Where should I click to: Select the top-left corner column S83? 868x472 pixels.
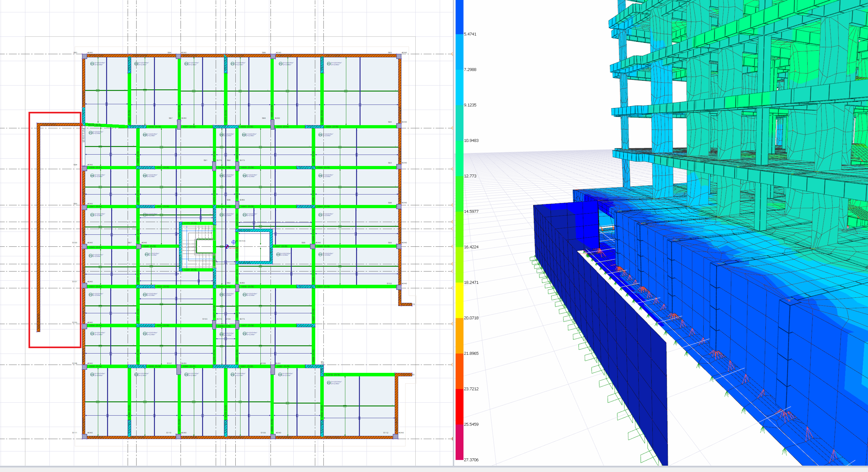[x=84, y=56]
